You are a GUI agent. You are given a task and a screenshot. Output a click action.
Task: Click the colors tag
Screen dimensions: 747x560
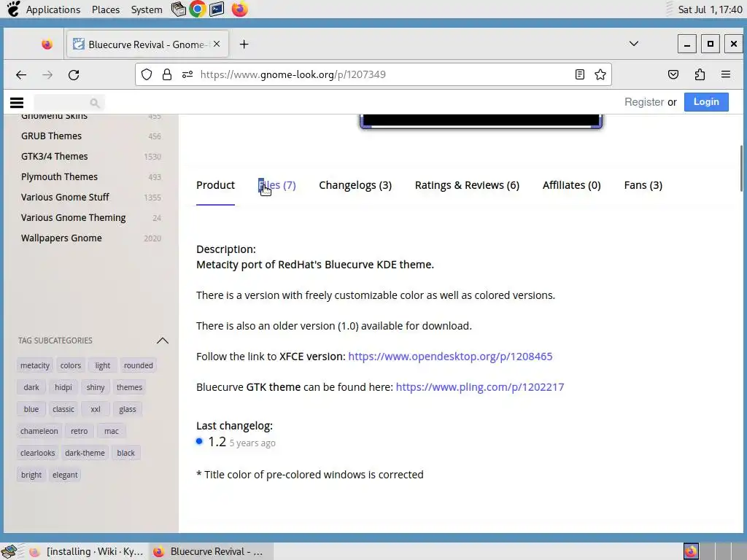point(71,365)
